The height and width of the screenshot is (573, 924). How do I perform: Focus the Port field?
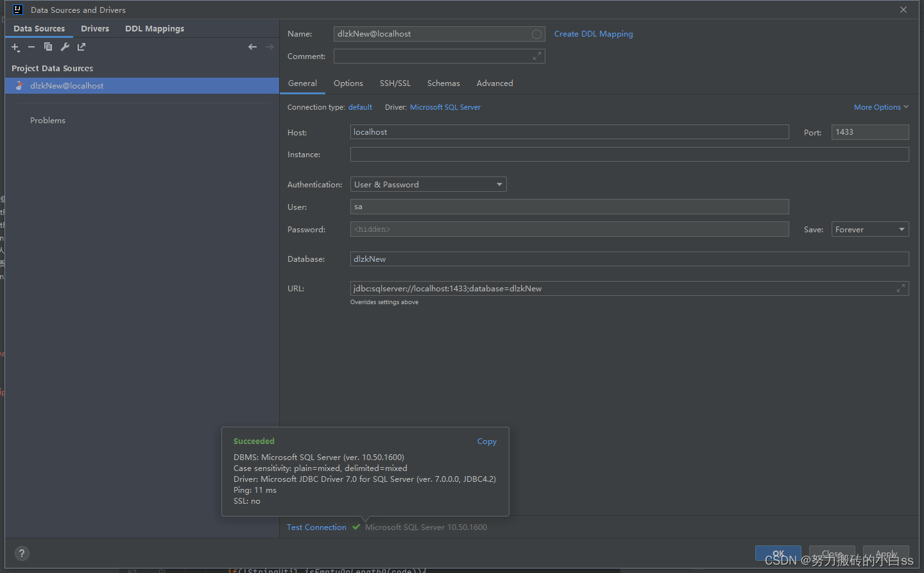870,132
